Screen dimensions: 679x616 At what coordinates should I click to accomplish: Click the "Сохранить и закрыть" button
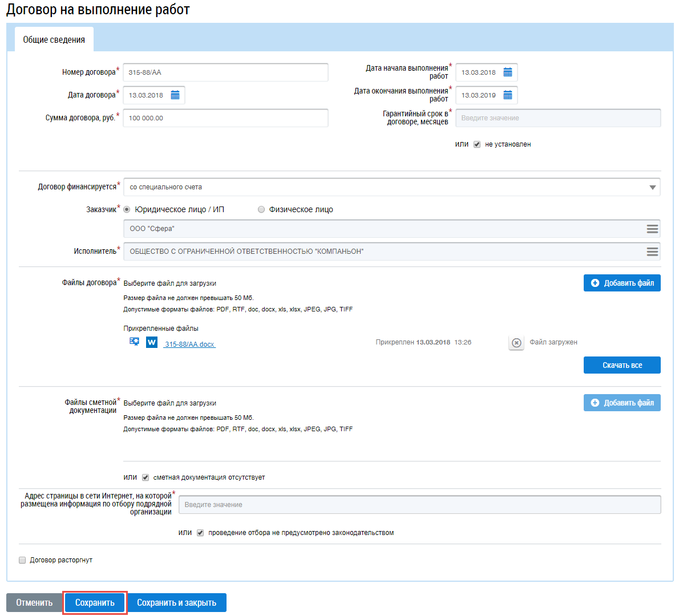176,603
